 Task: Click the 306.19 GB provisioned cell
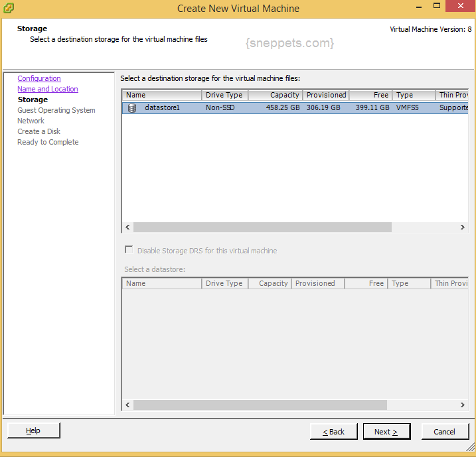(x=323, y=107)
